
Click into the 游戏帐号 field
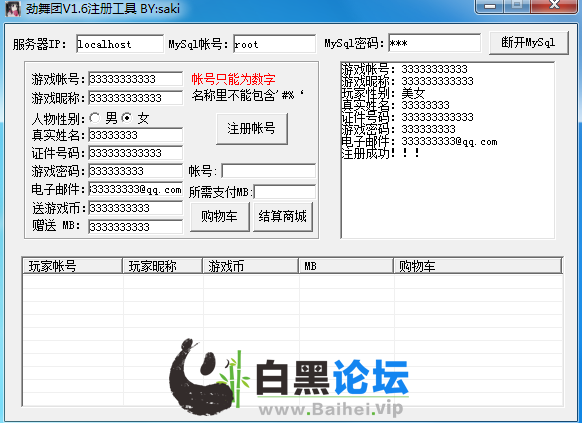[135, 79]
